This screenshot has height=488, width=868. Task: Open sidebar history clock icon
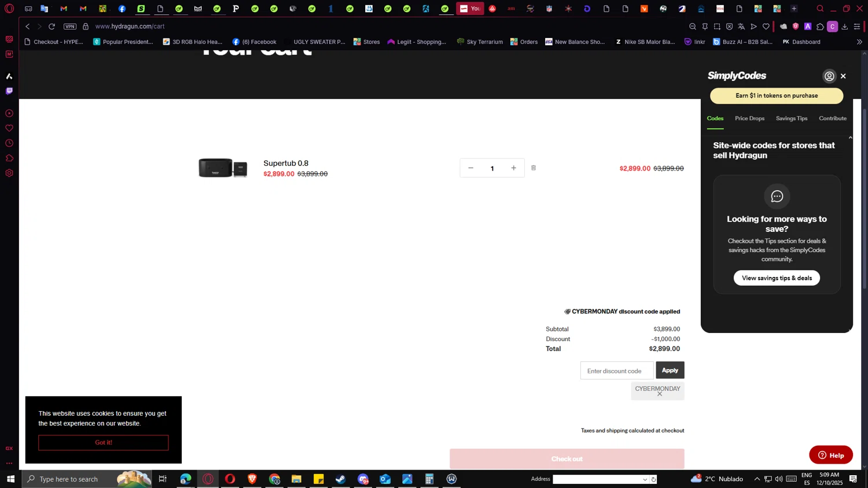[x=9, y=143]
